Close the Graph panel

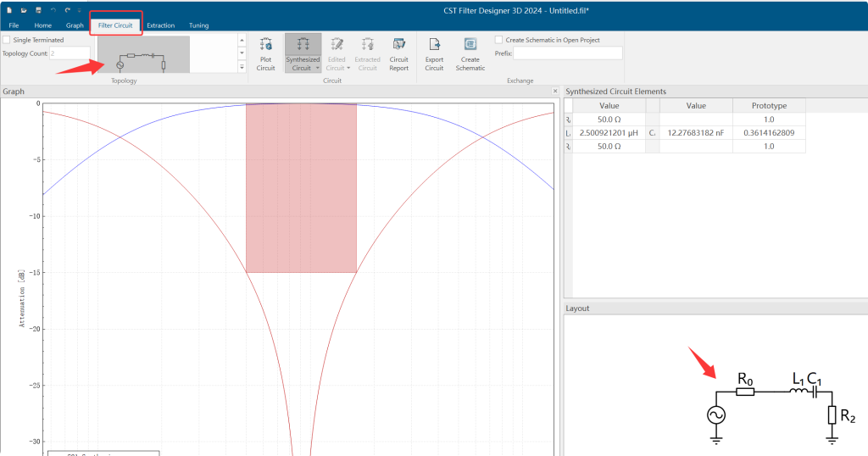[555, 91]
